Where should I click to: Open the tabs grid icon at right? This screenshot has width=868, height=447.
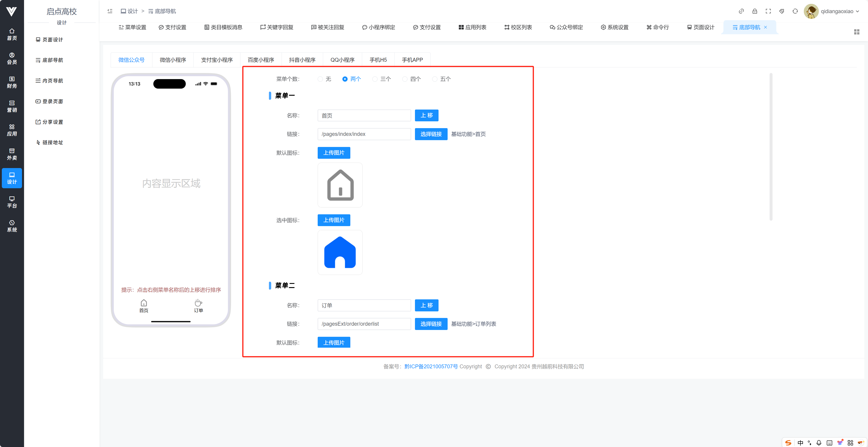pyautogui.click(x=856, y=32)
